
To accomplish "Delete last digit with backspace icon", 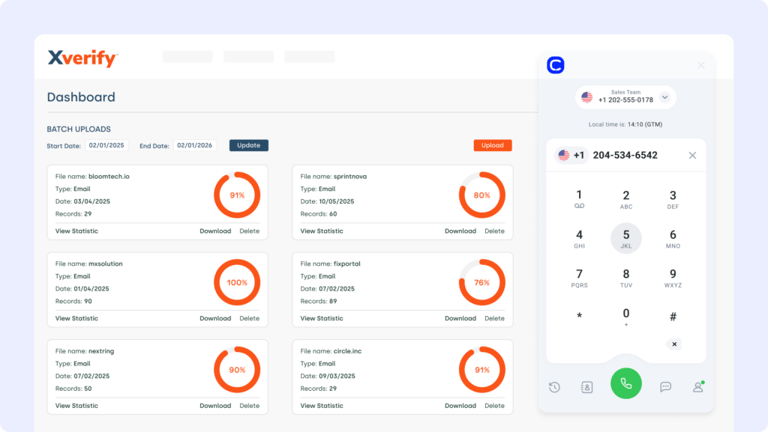I will click(674, 344).
